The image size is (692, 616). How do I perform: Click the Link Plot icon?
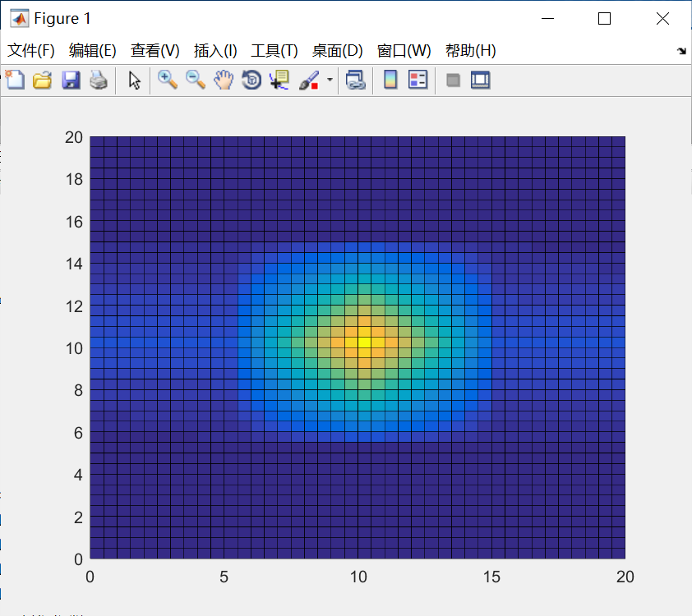coord(355,80)
